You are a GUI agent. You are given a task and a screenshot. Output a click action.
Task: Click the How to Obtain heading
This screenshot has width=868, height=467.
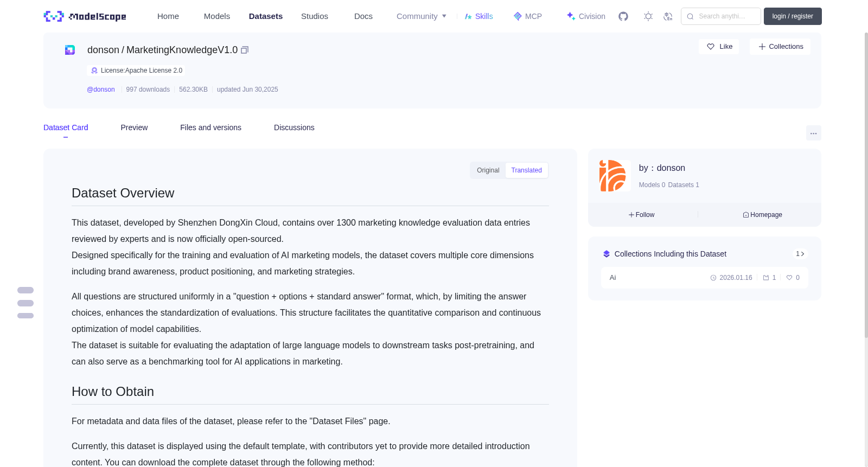point(113,392)
